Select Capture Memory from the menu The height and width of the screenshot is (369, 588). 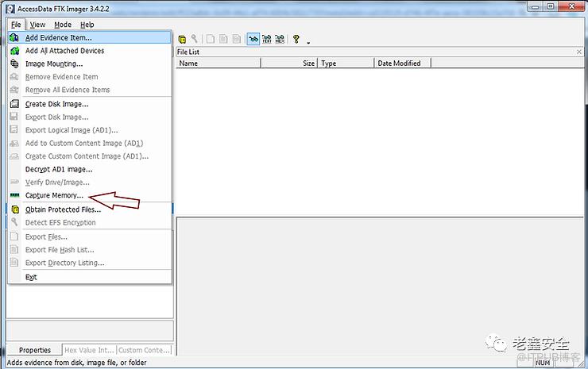pyautogui.click(x=54, y=195)
